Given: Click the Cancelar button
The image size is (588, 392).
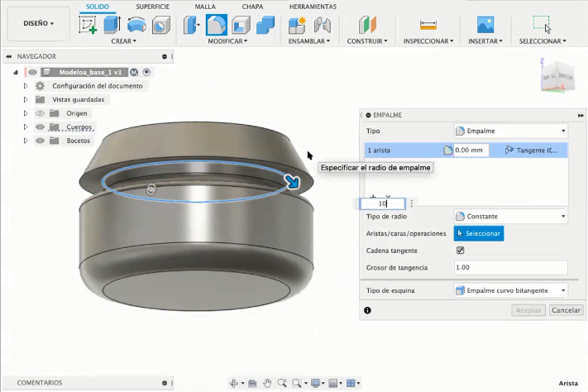Looking at the screenshot, I should [x=566, y=310].
